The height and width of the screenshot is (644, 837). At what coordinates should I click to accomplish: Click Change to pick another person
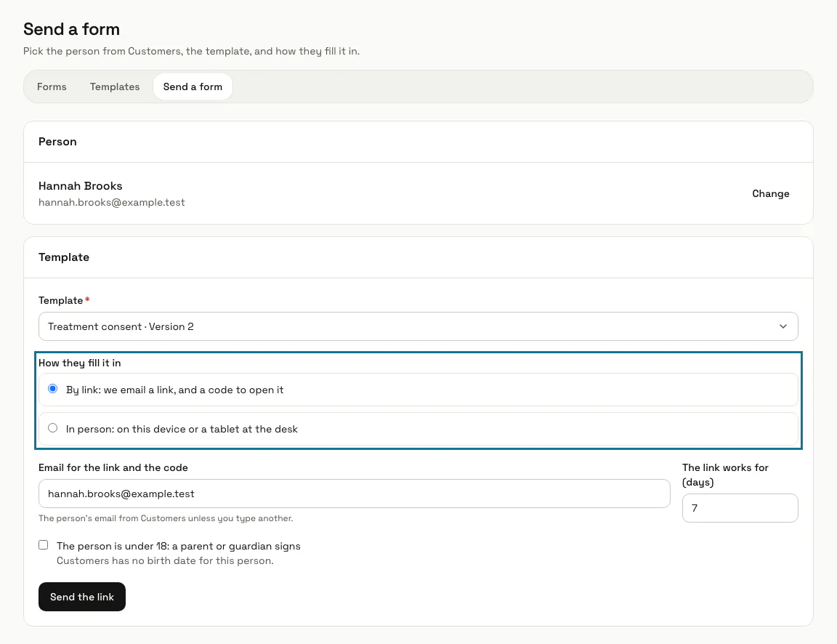[770, 193]
